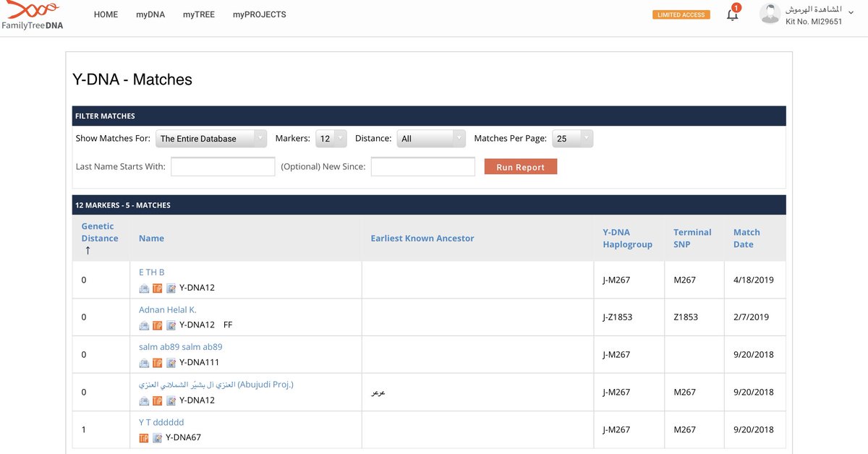Click the FF label beside Adnan Helal K.
This screenshot has height=454, width=868.
pyautogui.click(x=228, y=325)
